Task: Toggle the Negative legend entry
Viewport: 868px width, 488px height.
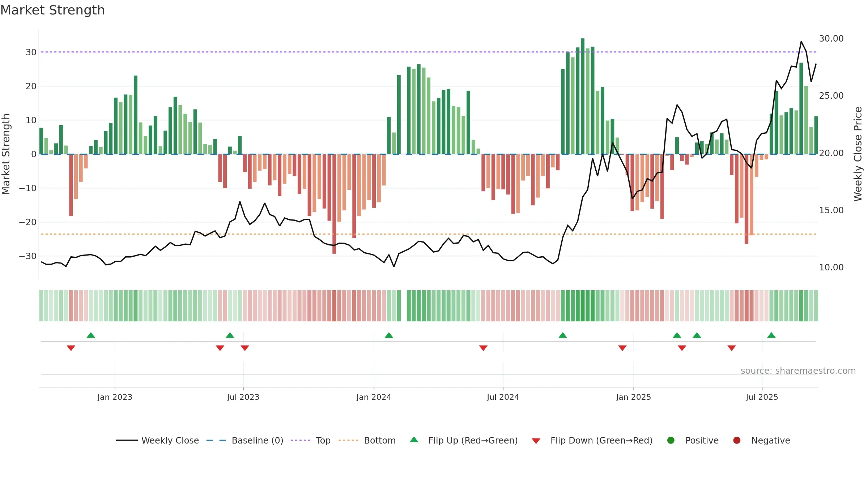Action: (x=761, y=440)
